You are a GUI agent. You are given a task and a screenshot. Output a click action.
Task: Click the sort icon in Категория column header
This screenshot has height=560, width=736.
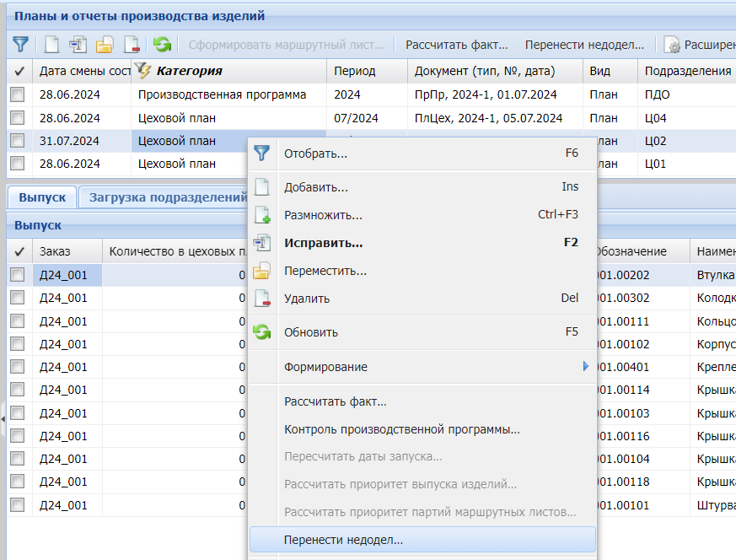[143, 71]
